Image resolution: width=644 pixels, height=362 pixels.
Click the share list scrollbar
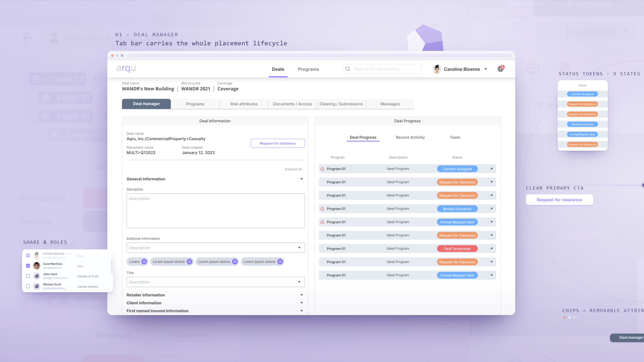[x=112, y=266]
